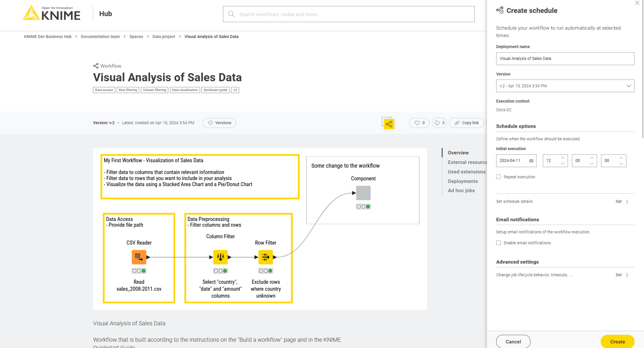Click the yellow deploy workflow icon
The height and width of the screenshot is (348, 644).
pos(389,124)
